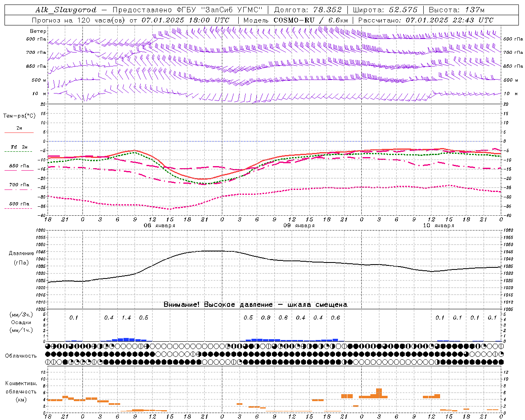Click the forecast start 07.01.2025 18:00 UTC

point(185,20)
